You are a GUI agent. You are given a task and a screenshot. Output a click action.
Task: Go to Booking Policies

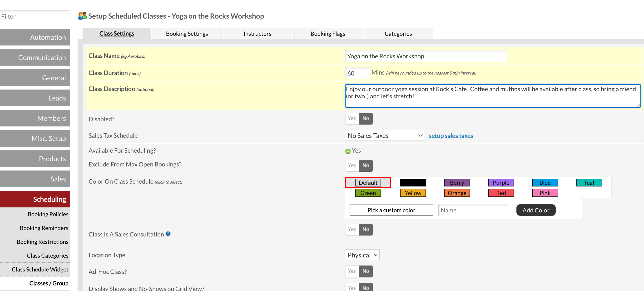pyautogui.click(x=35, y=214)
